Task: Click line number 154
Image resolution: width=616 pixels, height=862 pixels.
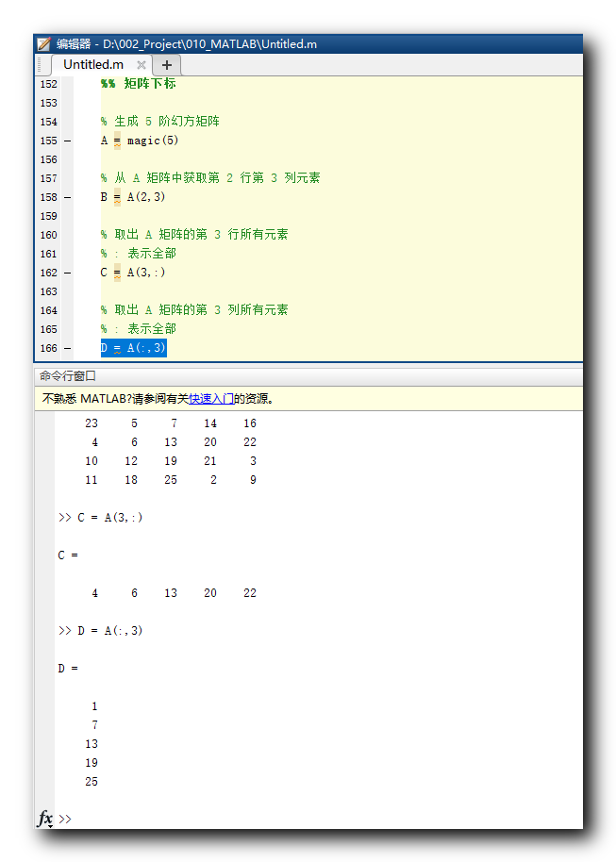Action: (48, 122)
